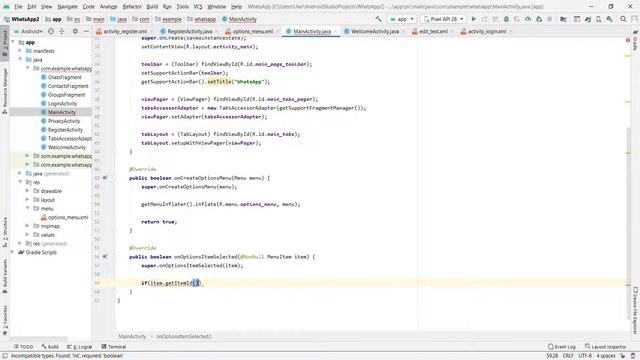Click override gutter icon next to onCreateOptionsMenu
The height and width of the screenshot is (360, 640).
point(105,178)
